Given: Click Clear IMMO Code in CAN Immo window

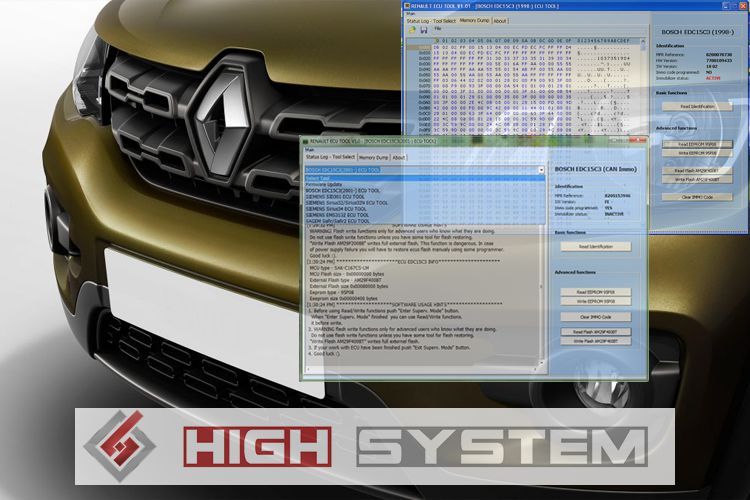Looking at the screenshot, I should click(x=596, y=317).
